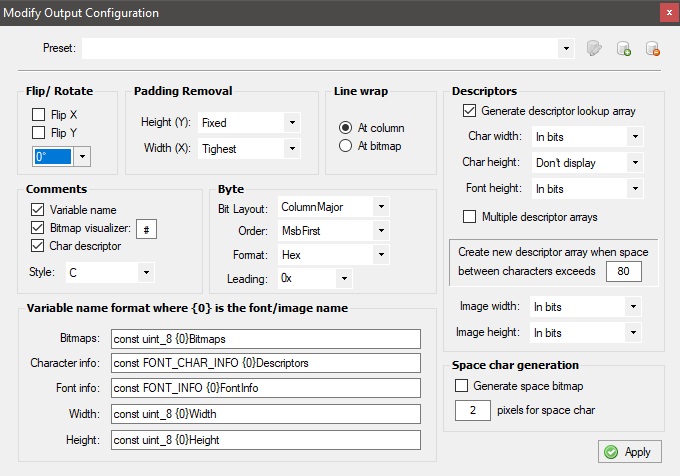Screen dimensions: 680x476
Task: Expand the Char height descriptor dropdown
Action: (635, 163)
